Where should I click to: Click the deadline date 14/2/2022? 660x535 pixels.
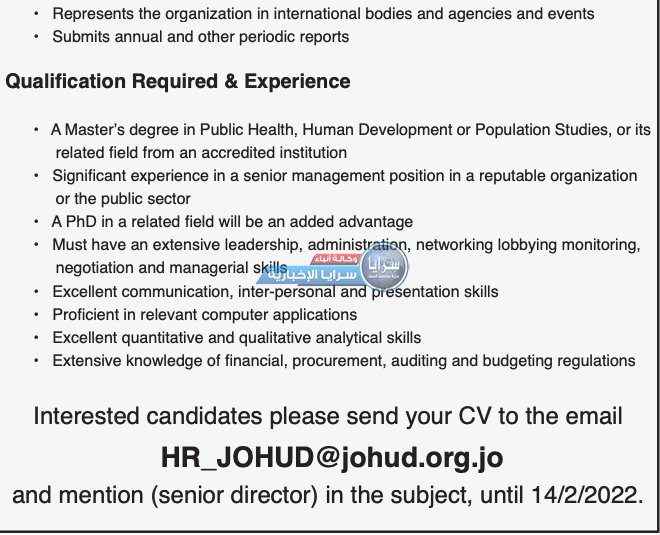point(587,495)
